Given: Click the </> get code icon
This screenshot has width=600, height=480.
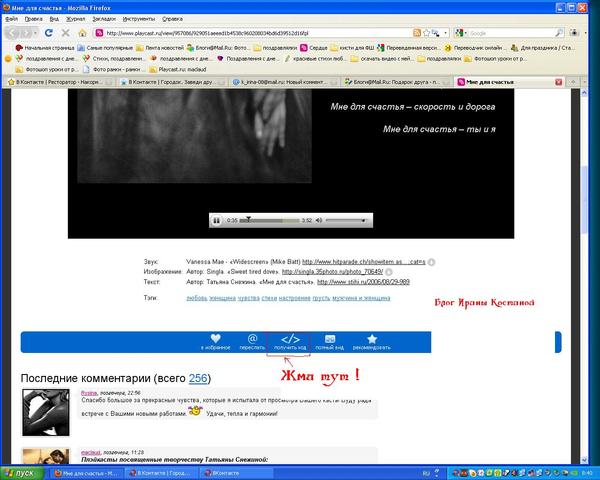Looking at the screenshot, I should click(290, 339).
